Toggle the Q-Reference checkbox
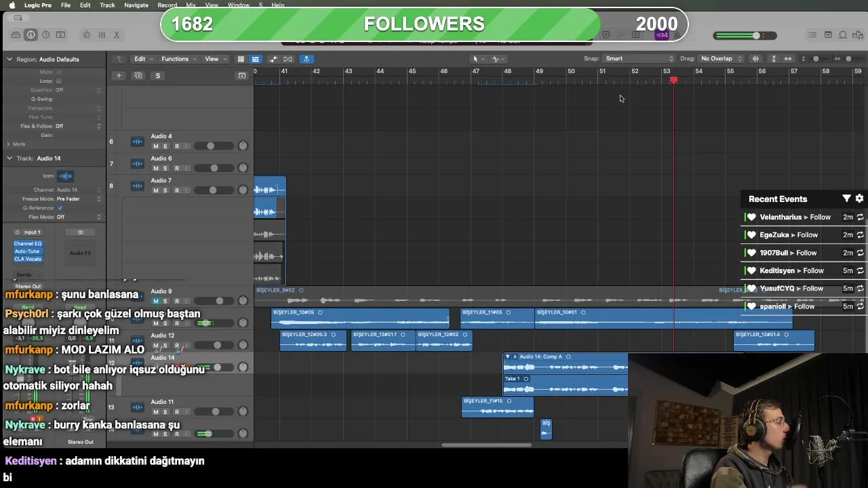The image size is (868, 488). (x=60, y=208)
